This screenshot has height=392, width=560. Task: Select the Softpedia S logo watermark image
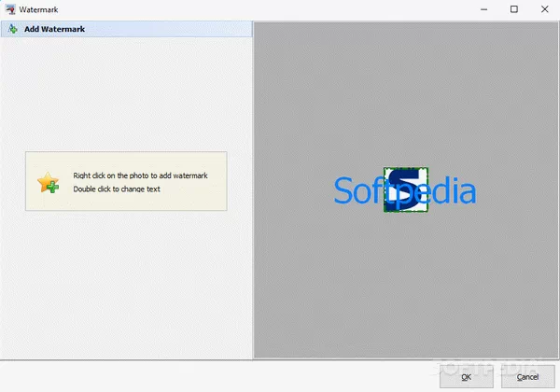click(406, 189)
